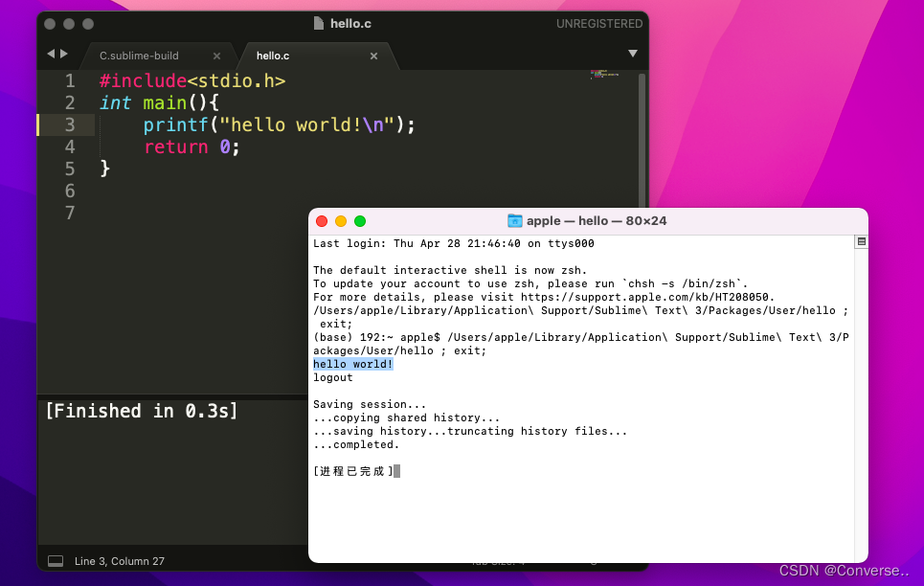Navigate back using the left history arrow
Viewport: 924px width, 586px height.
point(50,54)
